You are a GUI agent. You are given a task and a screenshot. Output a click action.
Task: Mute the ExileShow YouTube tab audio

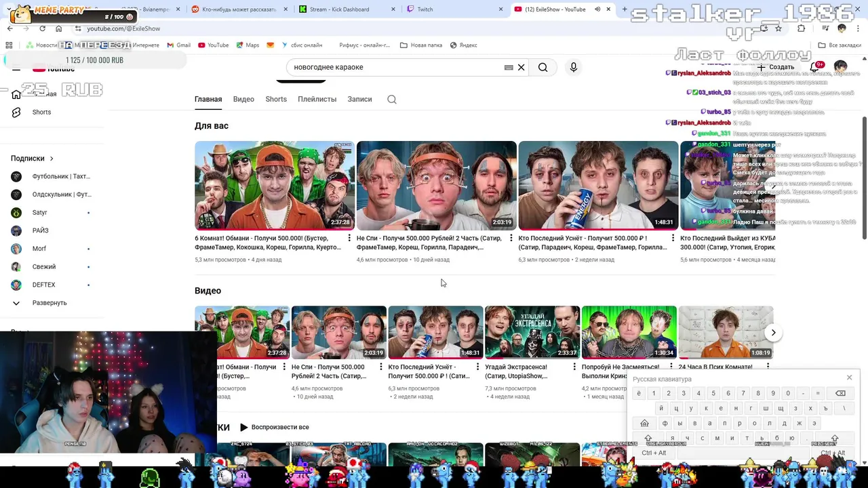pyautogui.click(x=597, y=9)
